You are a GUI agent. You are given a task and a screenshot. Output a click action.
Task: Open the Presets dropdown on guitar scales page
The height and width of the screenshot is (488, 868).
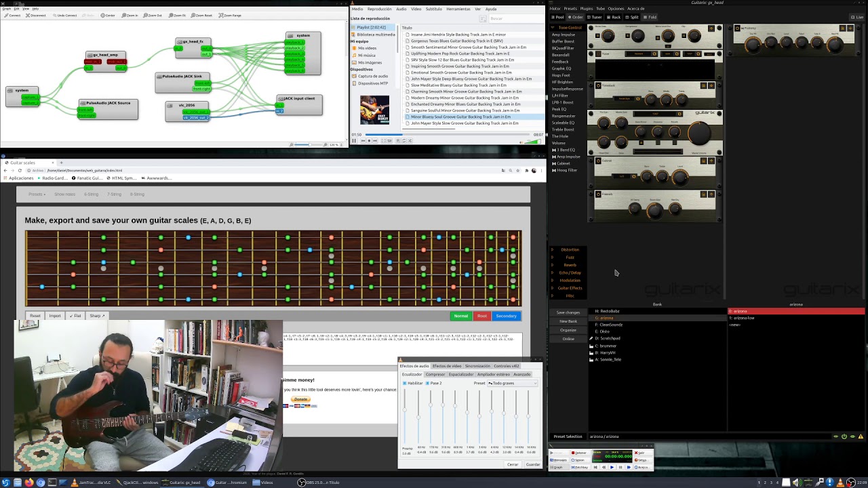[37, 195]
